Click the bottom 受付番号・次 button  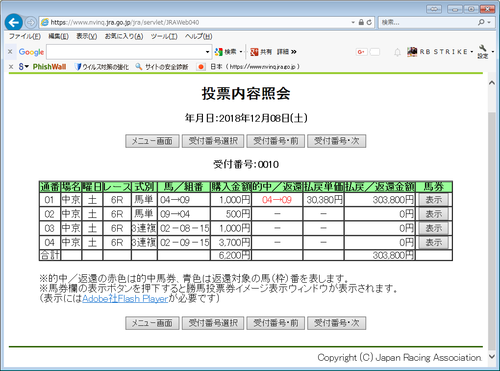337,323
